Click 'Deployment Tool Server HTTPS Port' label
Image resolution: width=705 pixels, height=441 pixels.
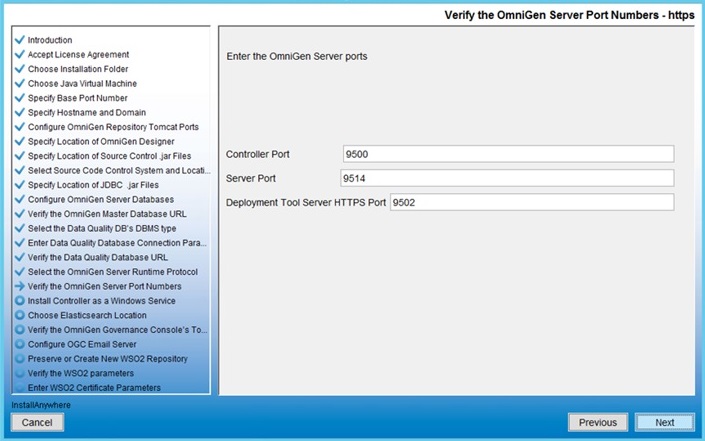(x=306, y=203)
